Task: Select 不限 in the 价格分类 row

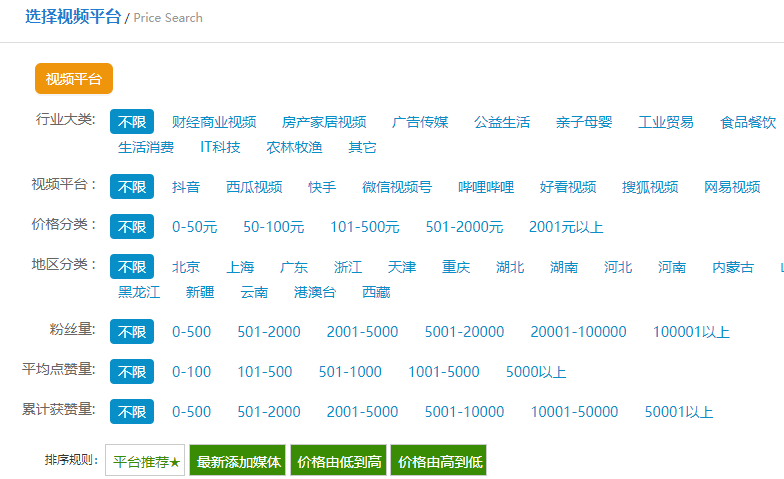Action: [x=132, y=226]
